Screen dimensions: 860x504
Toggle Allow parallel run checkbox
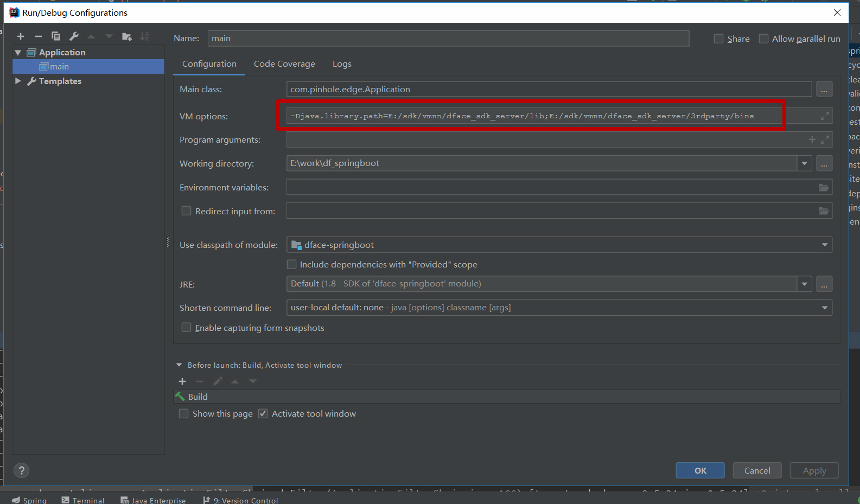click(763, 39)
